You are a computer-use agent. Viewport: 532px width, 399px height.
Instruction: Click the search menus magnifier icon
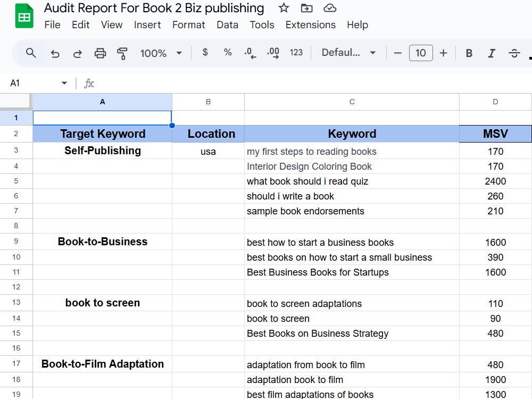point(31,53)
